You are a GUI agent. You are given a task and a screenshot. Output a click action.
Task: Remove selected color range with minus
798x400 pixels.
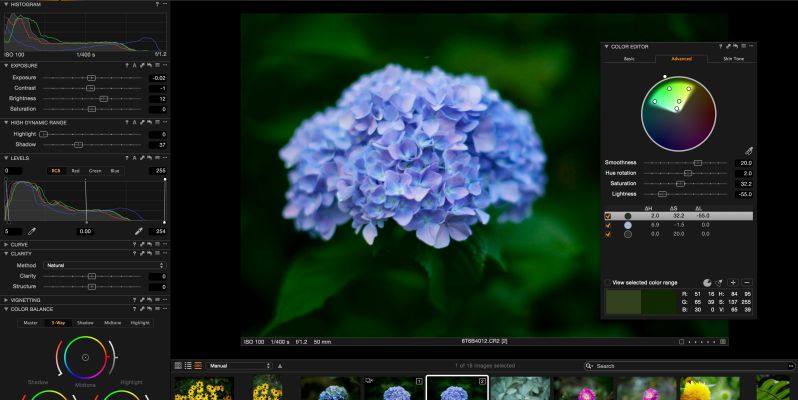click(x=747, y=283)
